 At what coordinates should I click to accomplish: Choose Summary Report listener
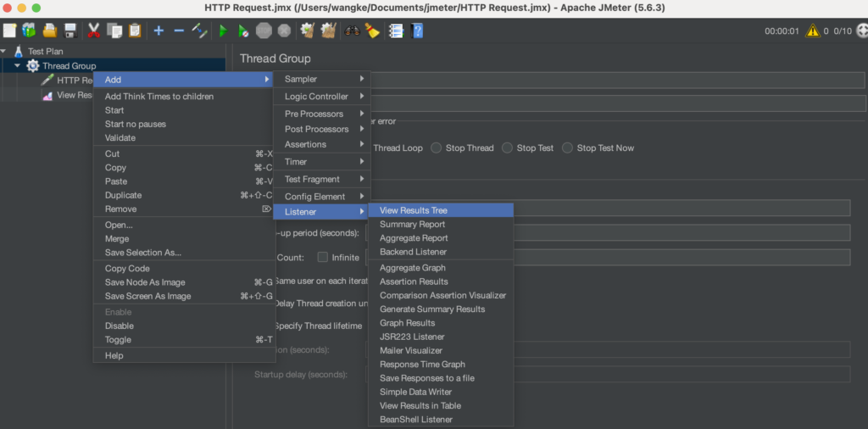point(441,224)
